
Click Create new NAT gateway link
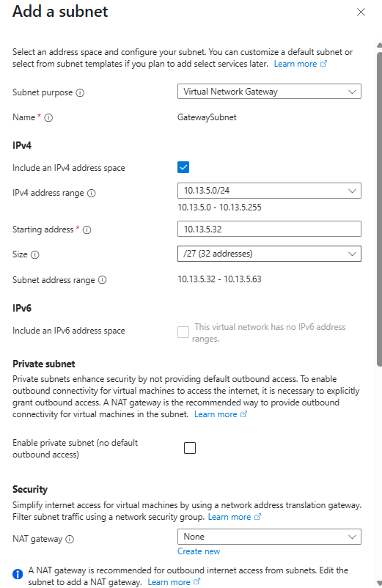point(199,551)
